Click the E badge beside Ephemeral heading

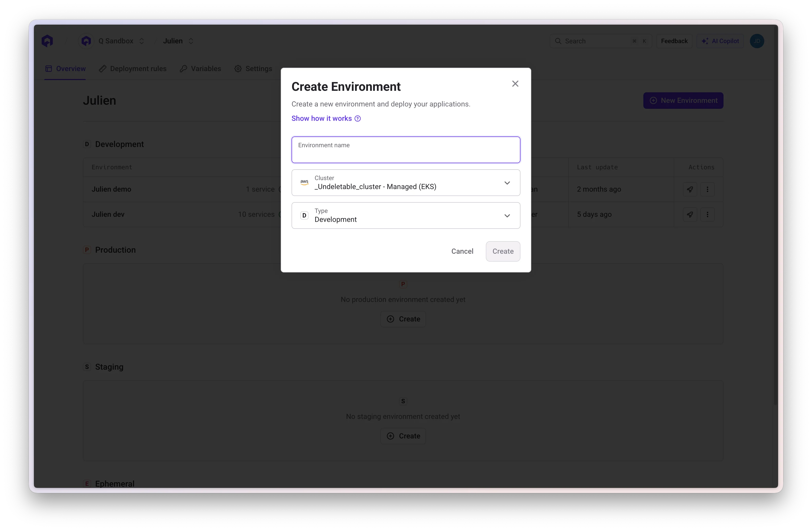point(87,484)
